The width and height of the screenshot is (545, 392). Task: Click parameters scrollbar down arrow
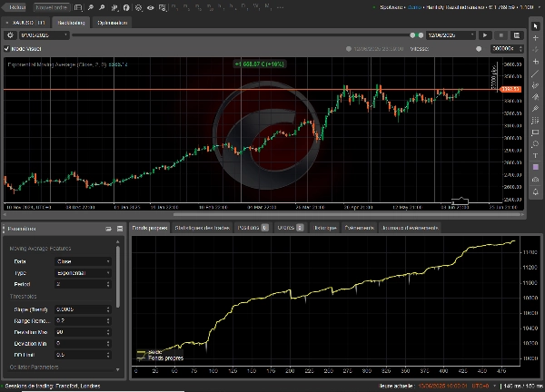(x=118, y=370)
